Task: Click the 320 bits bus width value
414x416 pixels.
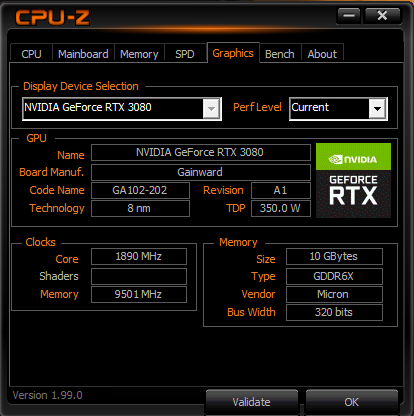Action: [334, 312]
